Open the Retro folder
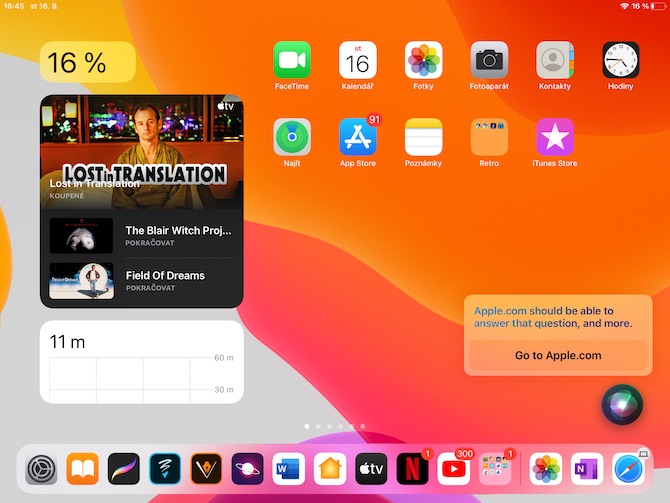 489,137
